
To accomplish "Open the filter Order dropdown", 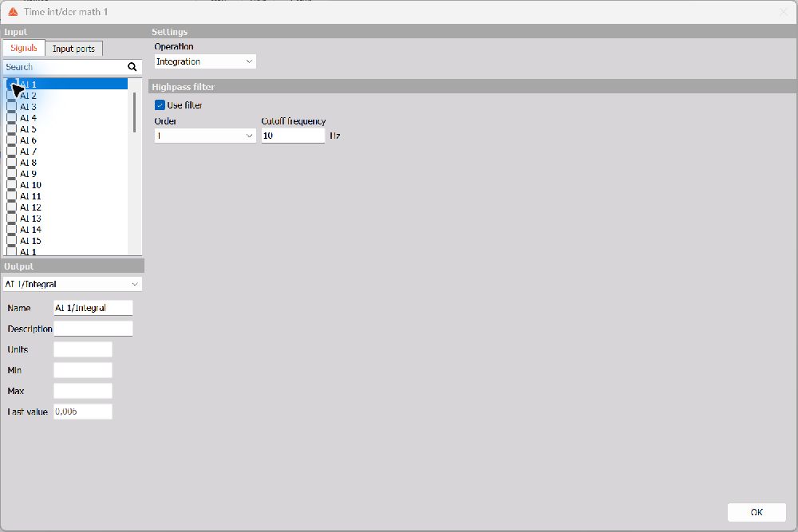I will 205,136.
